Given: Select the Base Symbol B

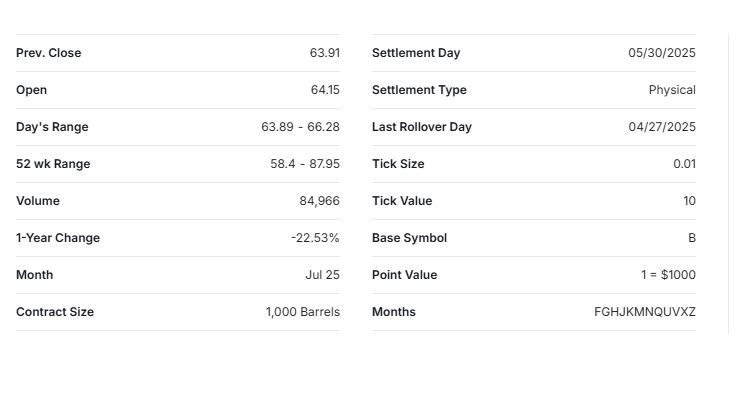Looking at the screenshot, I should click(692, 238).
